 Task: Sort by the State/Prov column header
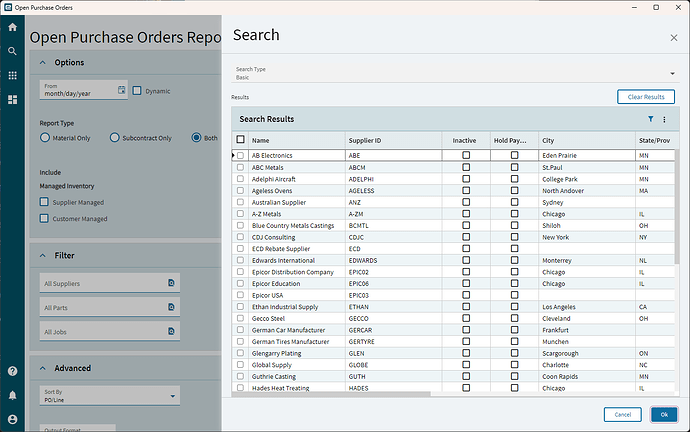(654, 140)
